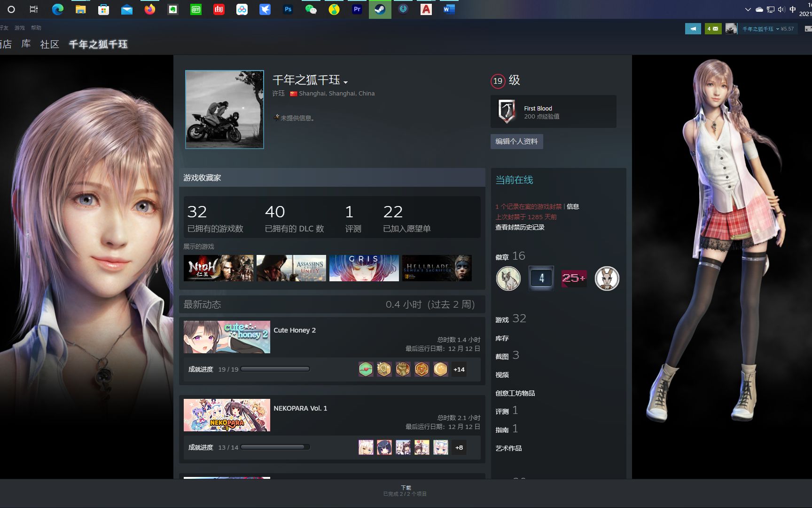Screen dimensions: 812x508
Task: Open 已加入愿望单 22 wishlist stat
Action: (x=407, y=219)
